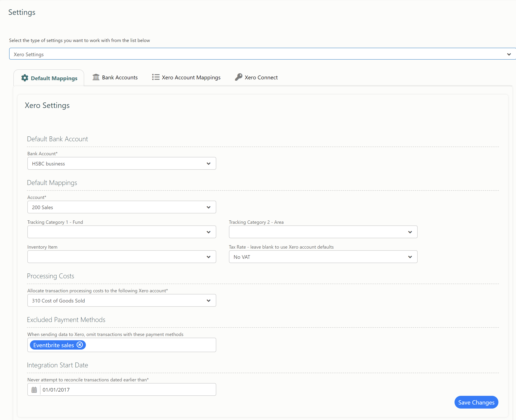Open the Xero Connect tab
Image resolution: width=516 pixels, height=420 pixels.
coord(256,77)
